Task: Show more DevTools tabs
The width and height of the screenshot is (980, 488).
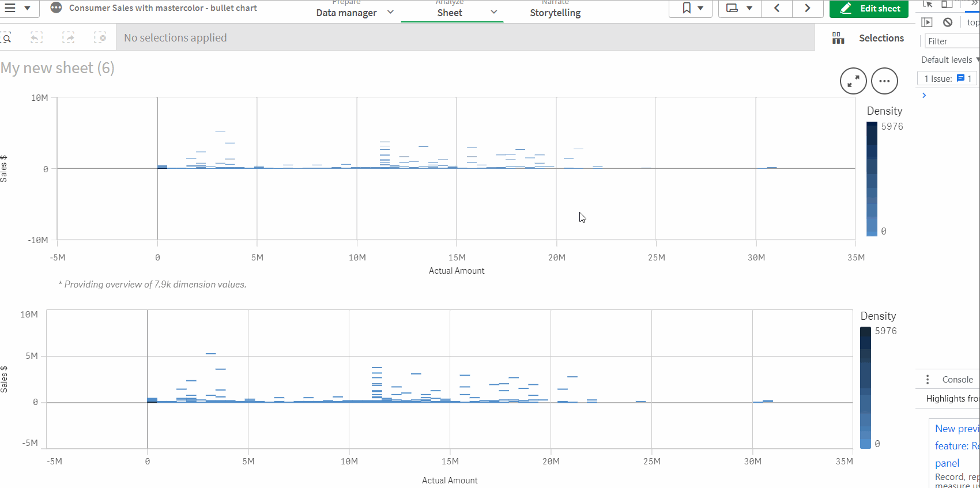Action: coord(974,3)
